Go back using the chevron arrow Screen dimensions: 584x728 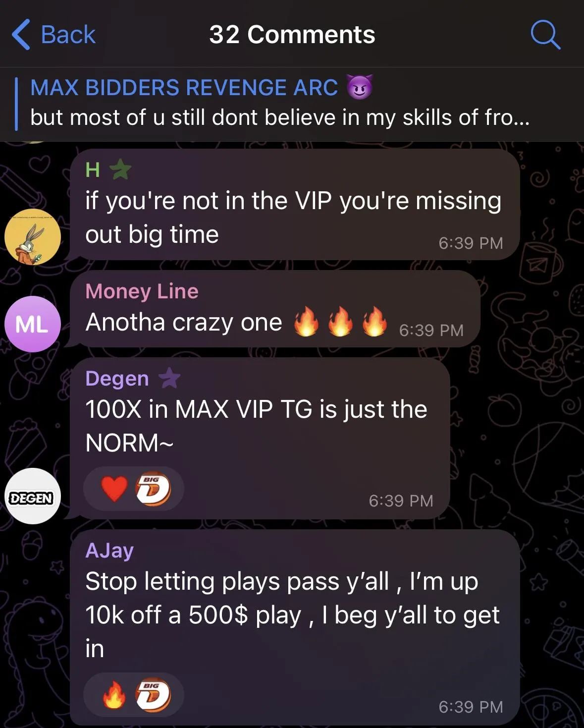coord(21,35)
